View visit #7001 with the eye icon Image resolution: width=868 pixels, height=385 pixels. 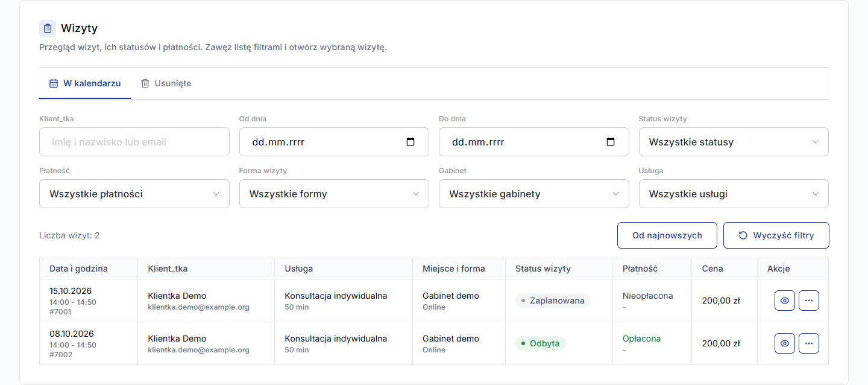click(785, 301)
